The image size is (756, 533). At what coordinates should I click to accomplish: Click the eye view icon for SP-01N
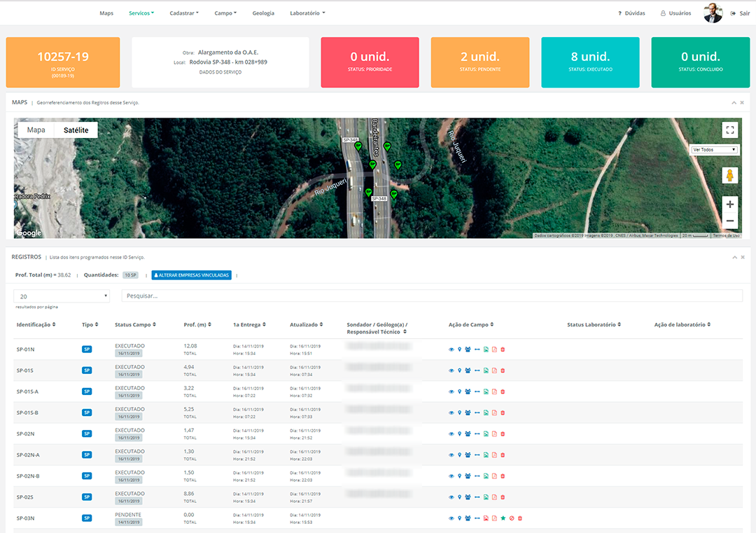tap(451, 349)
